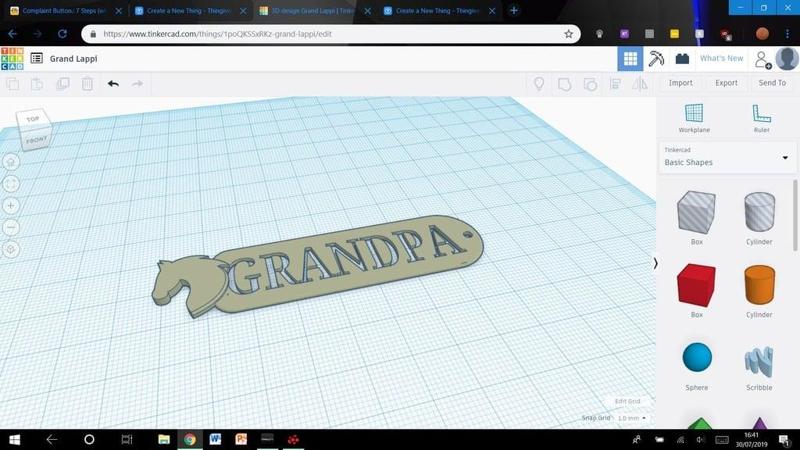
Task: Switch to the Complaint Button browser tab
Action: [65, 11]
